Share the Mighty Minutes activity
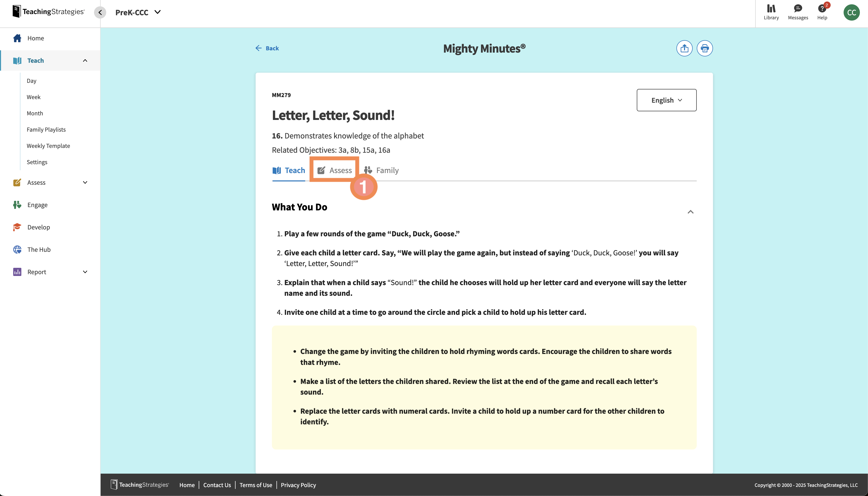868x496 pixels. click(x=684, y=48)
